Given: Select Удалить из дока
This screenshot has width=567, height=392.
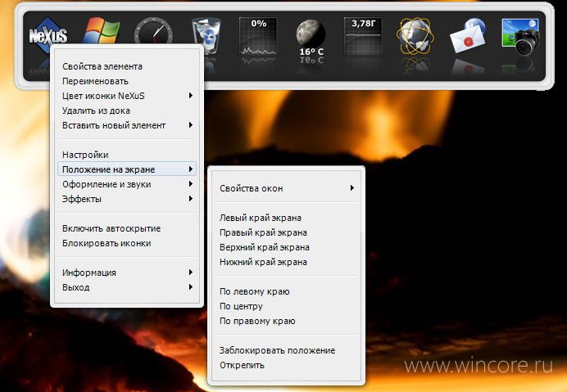Looking at the screenshot, I should 127,110.
